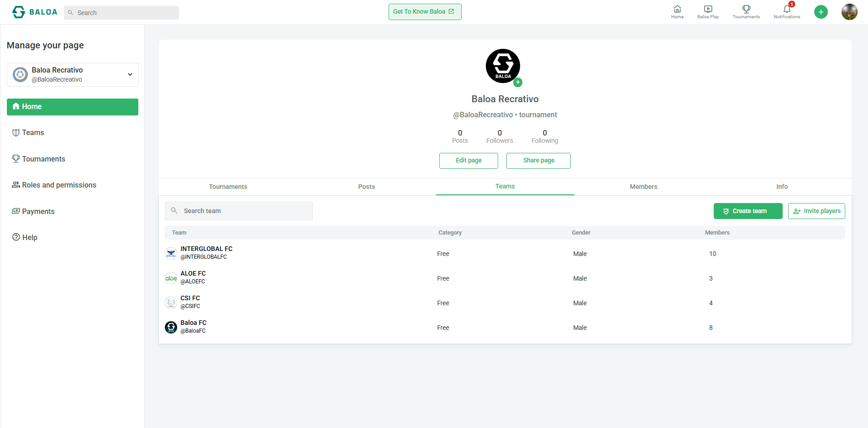Click the 0 Posts counter
The image size is (868, 428).
(x=460, y=136)
